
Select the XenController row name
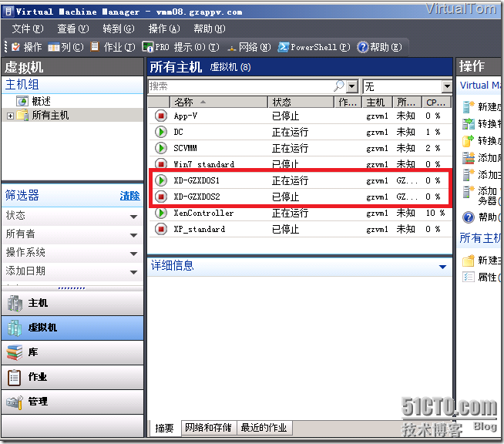203,213
